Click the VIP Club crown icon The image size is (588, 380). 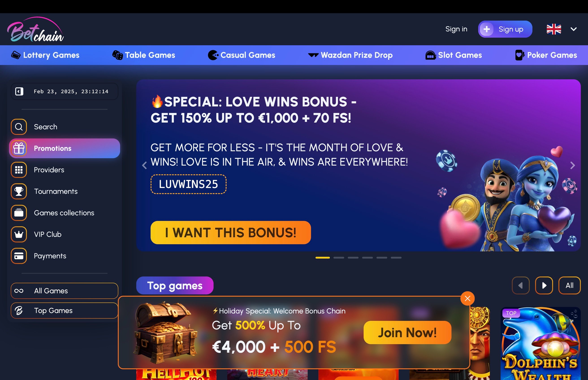19,234
